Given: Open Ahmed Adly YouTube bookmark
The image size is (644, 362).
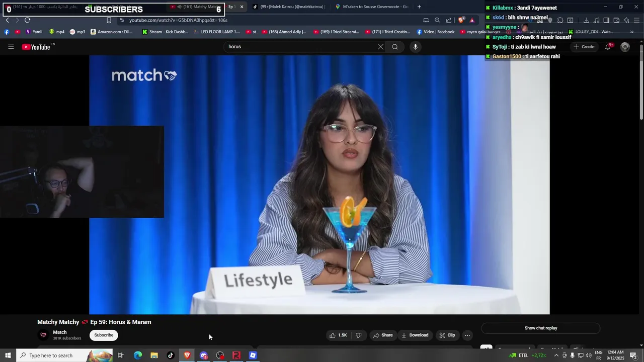Looking at the screenshot, I should pyautogui.click(x=284, y=32).
